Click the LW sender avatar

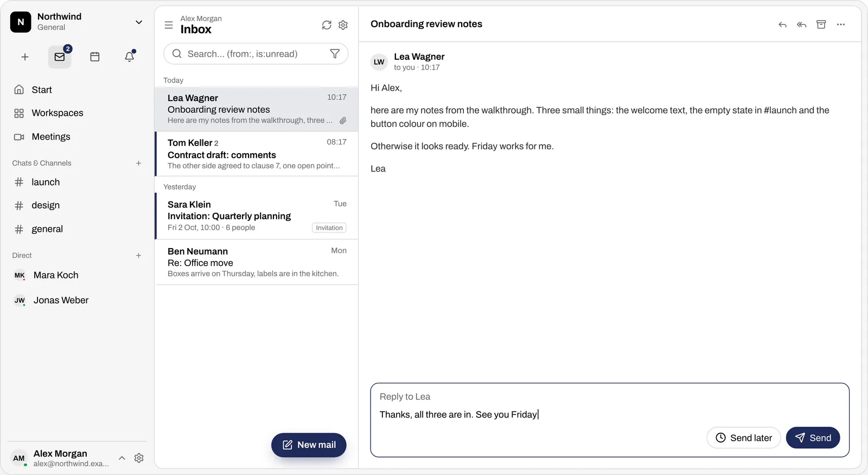(x=379, y=62)
